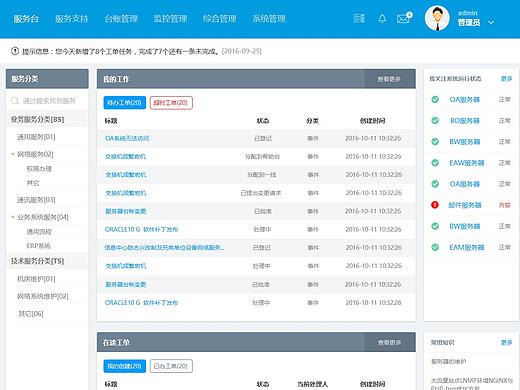The height and width of the screenshot is (390, 520).
Task: Click the green check icon beside BO服务器
Action: (435, 121)
